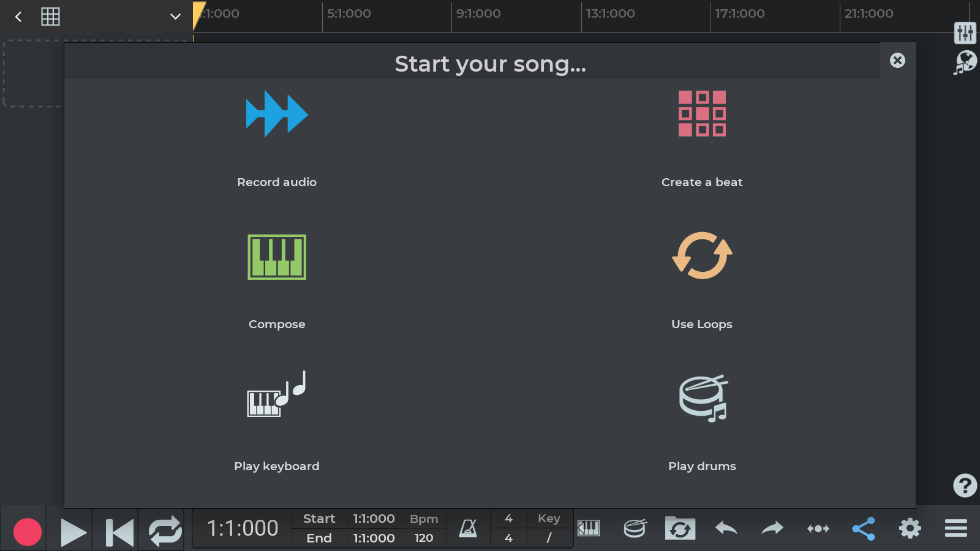Open the help question mark

(965, 485)
